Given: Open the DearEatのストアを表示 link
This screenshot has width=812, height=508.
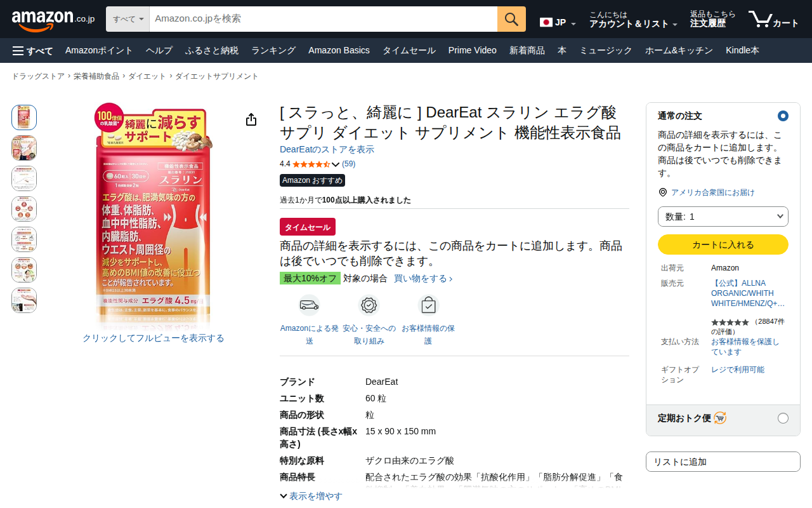Looking at the screenshot, I should (327, 149).
